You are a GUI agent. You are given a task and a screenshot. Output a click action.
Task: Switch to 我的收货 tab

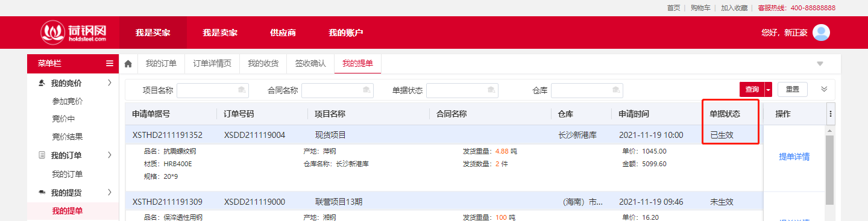(x=263, y=63)
